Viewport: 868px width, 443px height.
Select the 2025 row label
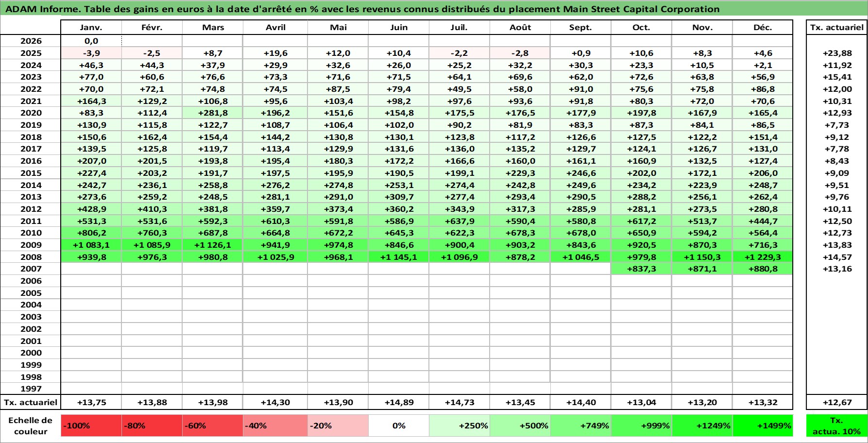coord(31,53)
